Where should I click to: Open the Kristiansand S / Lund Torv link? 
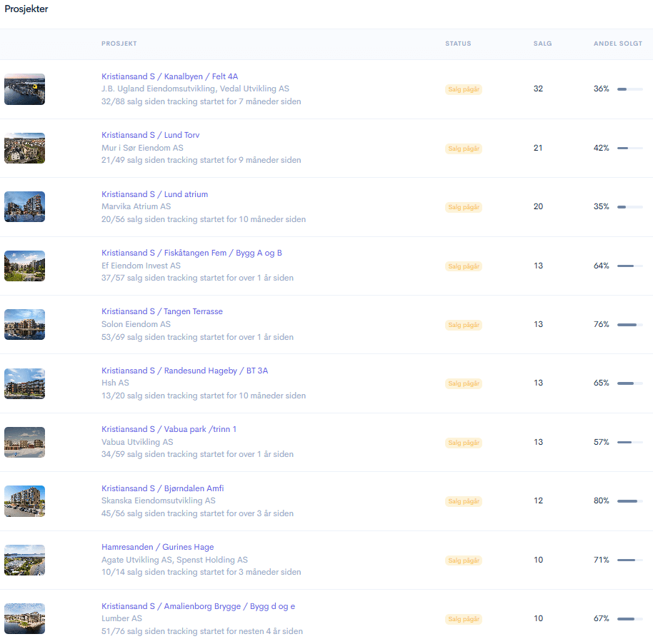coord(150,135)
